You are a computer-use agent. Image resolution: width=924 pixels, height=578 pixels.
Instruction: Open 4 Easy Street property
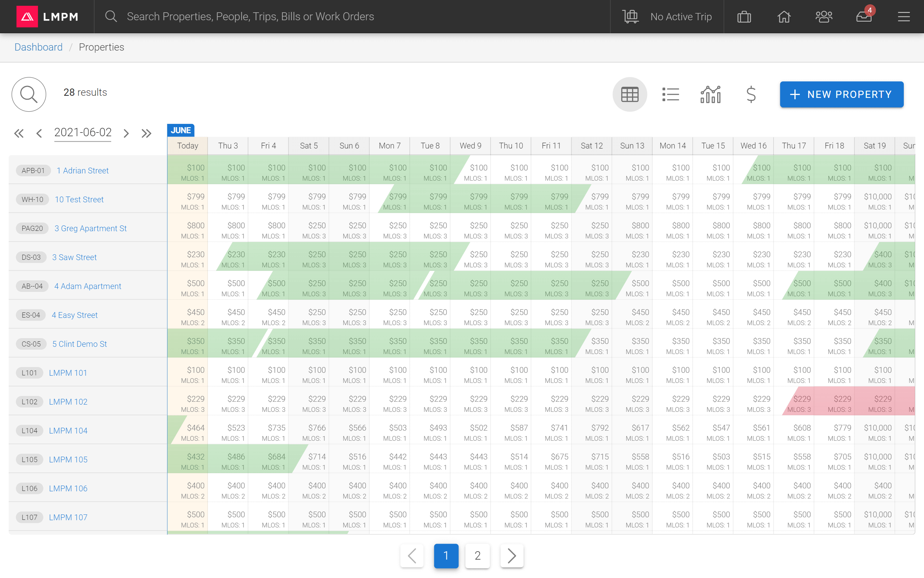74,315
